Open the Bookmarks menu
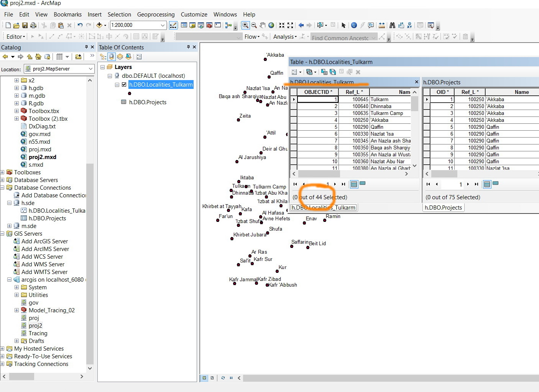This screenshot has width=539, height=392. click(x=67, y=15)
